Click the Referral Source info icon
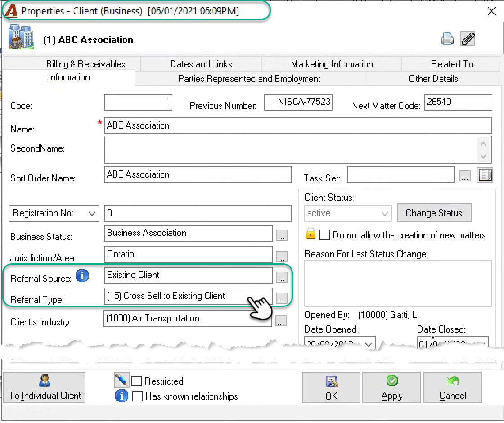Screen dimensions: 504x423 (x=82, y=276)
